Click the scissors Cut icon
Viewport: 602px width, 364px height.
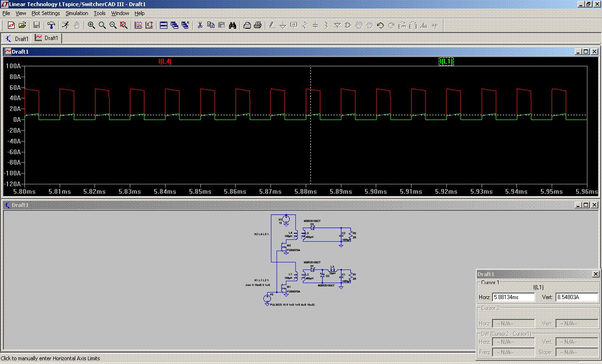click(x=200, y=25)
